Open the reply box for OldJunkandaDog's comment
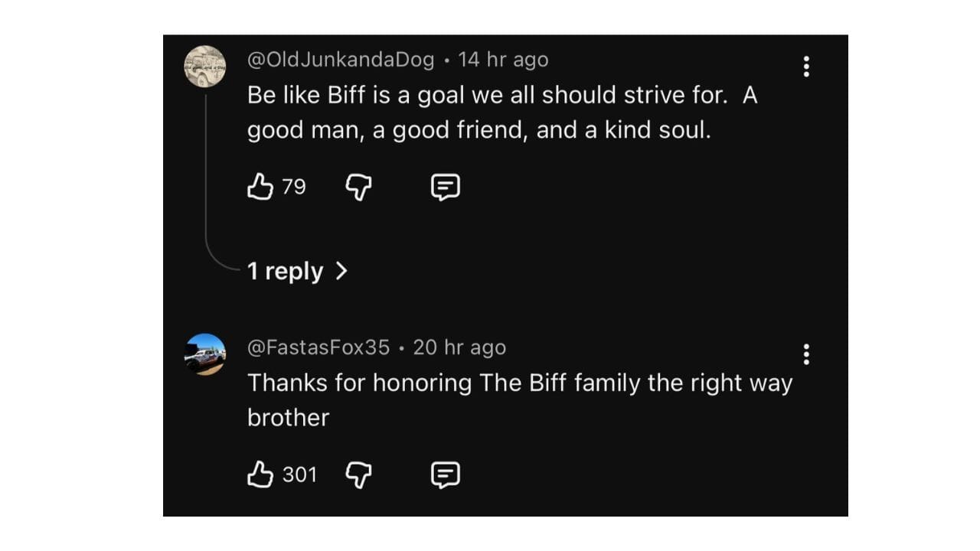Screen dimensions: 980x551 tap(445, 187)
